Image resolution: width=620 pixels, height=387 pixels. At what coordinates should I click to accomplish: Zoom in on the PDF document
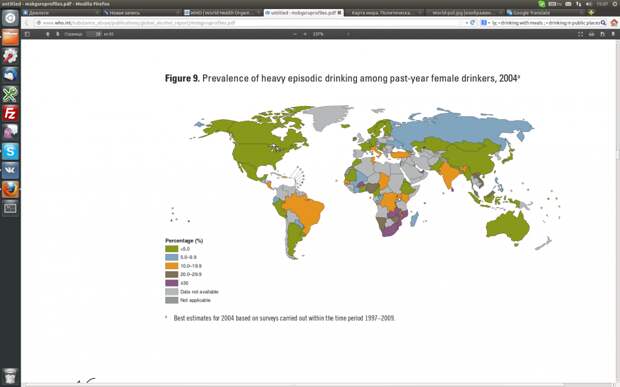pyautogui.click(x=304, y=34)
